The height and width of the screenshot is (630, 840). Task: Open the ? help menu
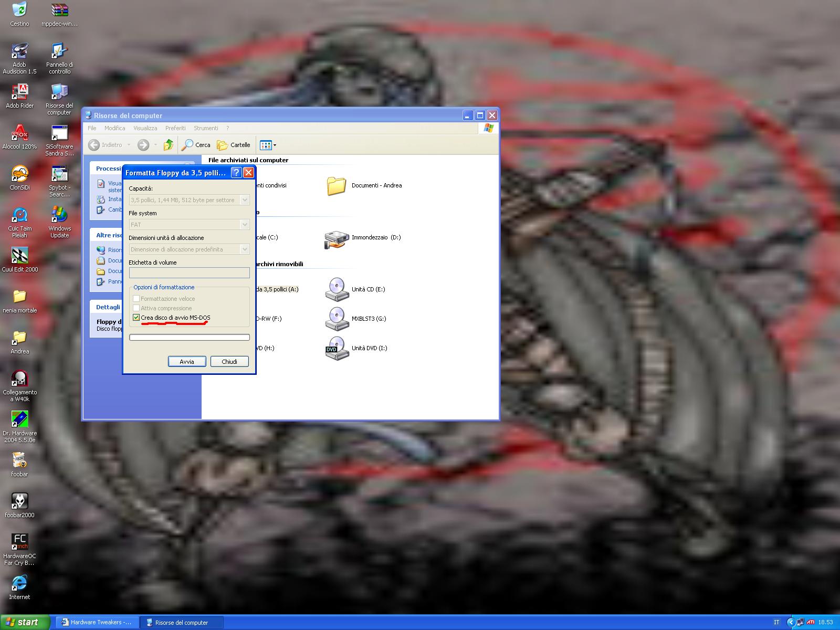coord(228,128)
